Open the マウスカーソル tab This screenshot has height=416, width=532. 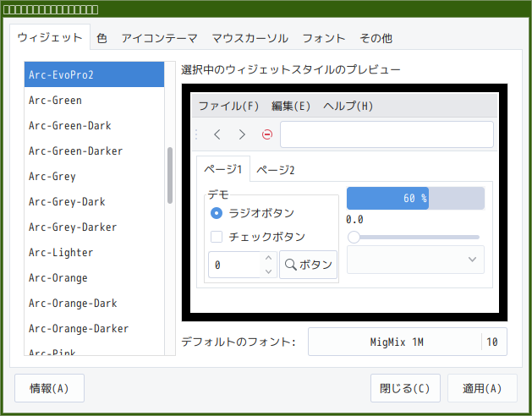pos(250,38)
